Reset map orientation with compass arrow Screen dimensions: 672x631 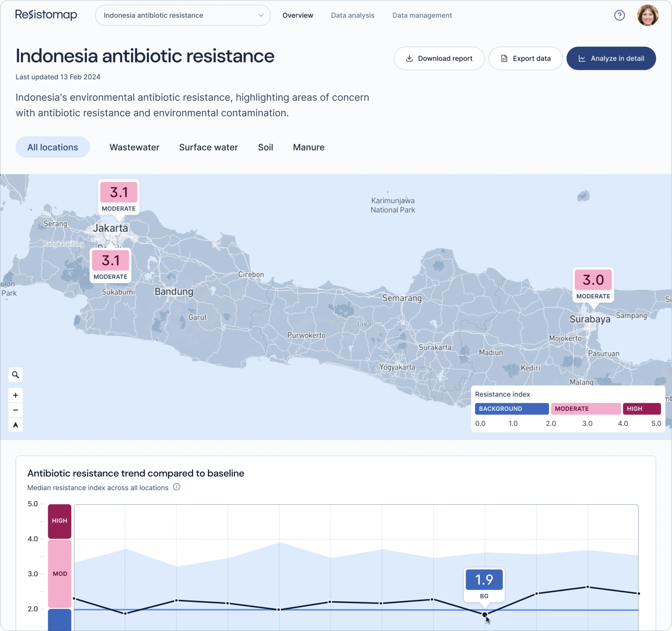(x=16, y=425)
